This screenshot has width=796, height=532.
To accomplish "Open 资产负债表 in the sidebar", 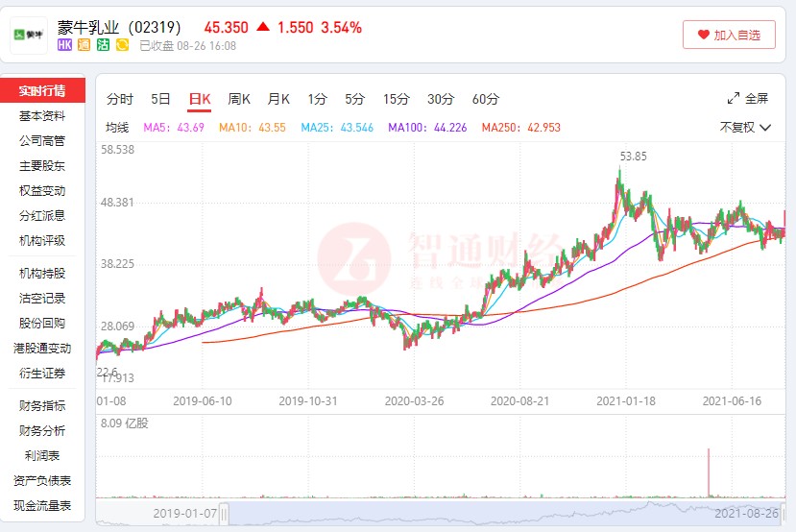I will [42, 480].
